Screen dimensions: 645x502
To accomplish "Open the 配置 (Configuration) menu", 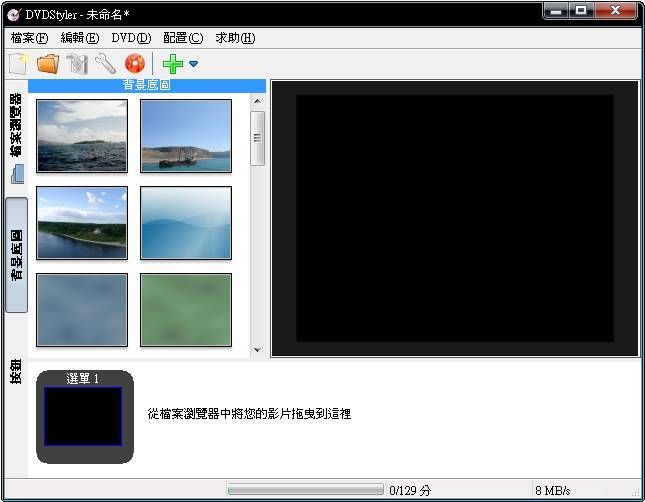I will (x=182, y=38).
